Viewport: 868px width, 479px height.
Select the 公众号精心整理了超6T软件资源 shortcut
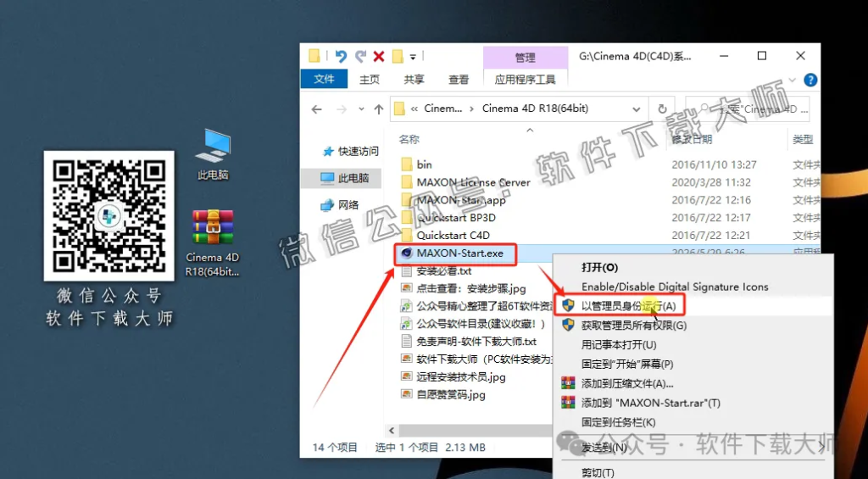476,306
